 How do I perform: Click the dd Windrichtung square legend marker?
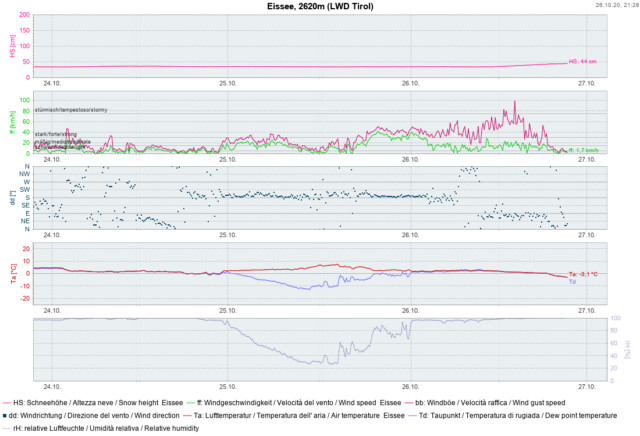coord(5,415)
